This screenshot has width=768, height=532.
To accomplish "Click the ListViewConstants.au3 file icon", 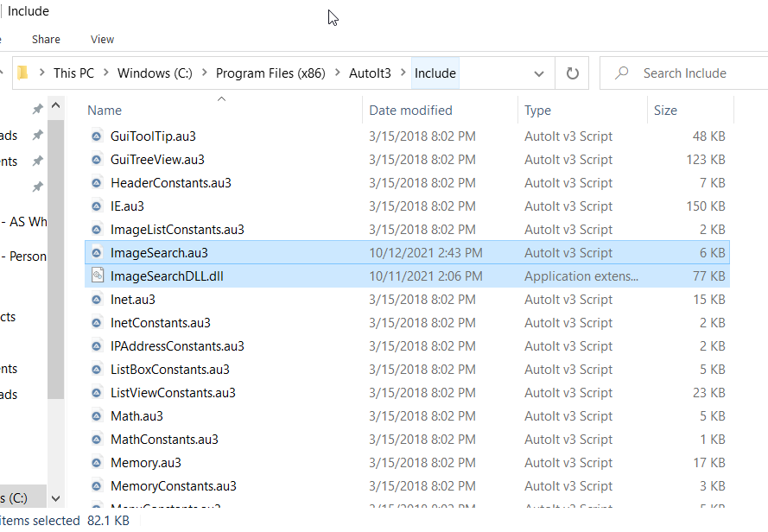I will 97,393.
